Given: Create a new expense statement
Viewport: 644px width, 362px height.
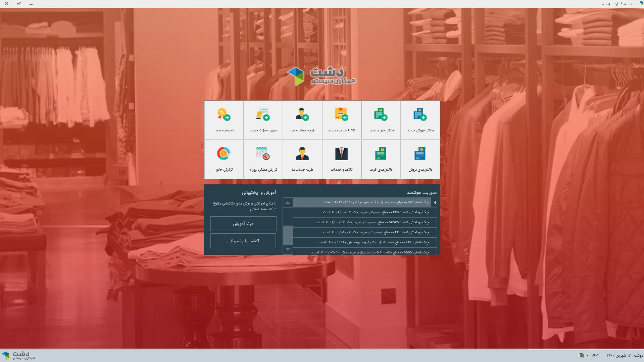Looking at the screenshot, I should (x=263, y=120).
